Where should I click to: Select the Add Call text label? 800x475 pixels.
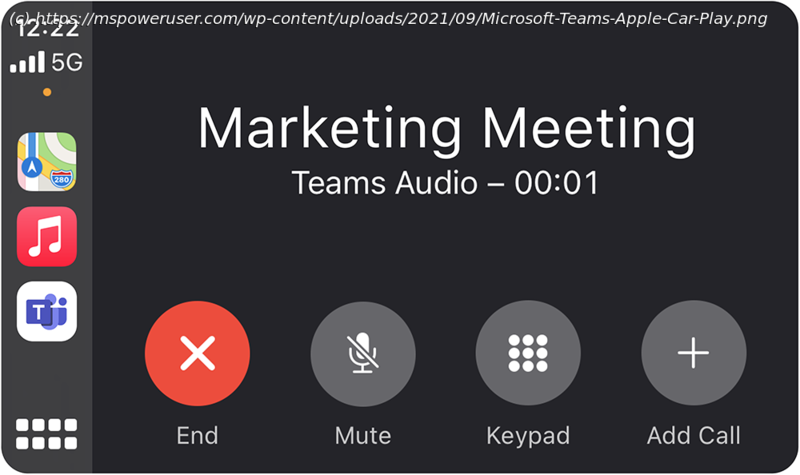click(693, 436)
